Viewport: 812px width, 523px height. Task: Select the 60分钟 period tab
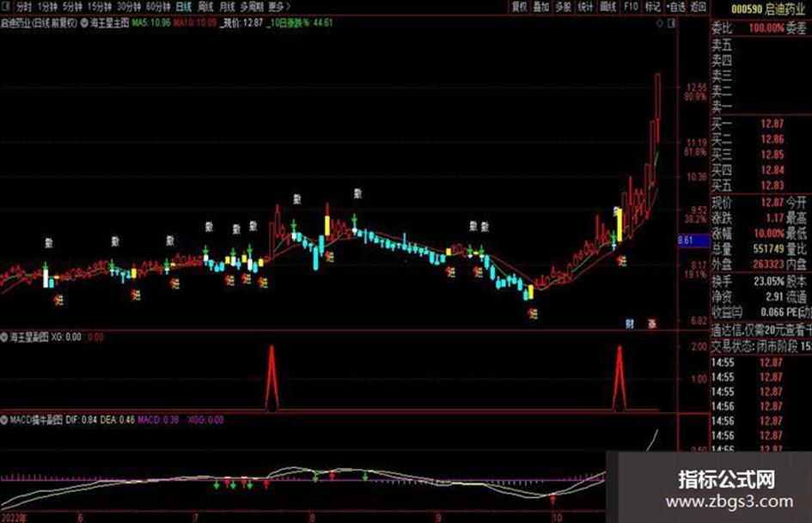pos(157,7)
